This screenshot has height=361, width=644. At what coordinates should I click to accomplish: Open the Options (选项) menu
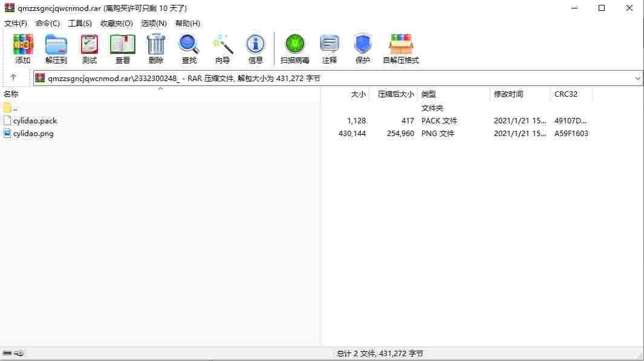[x=154, y=24]
